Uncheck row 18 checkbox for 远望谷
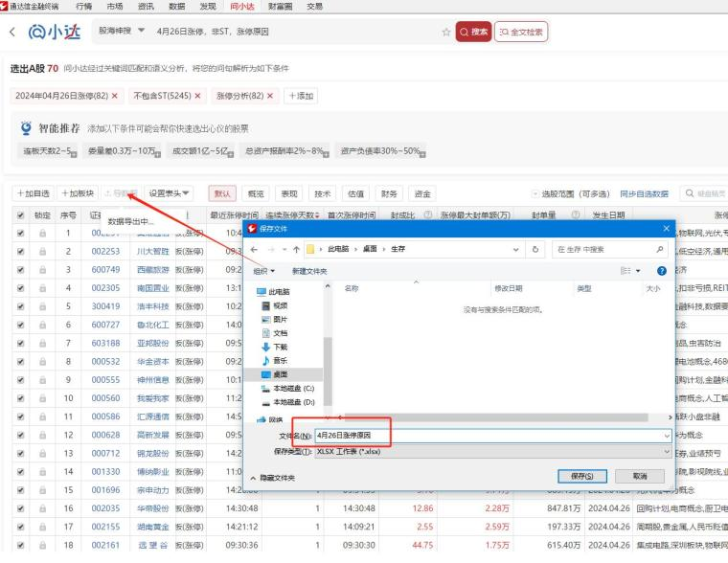 (20, 546)
